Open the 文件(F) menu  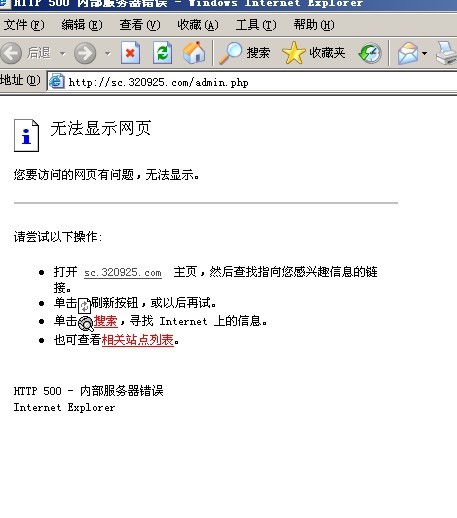point(24,25)
